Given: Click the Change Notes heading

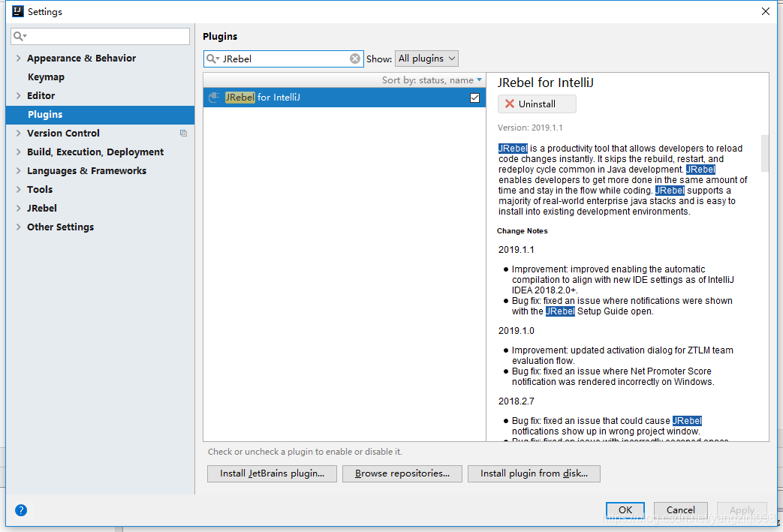Looking at the screenshot, I should [x=522, y=231].
